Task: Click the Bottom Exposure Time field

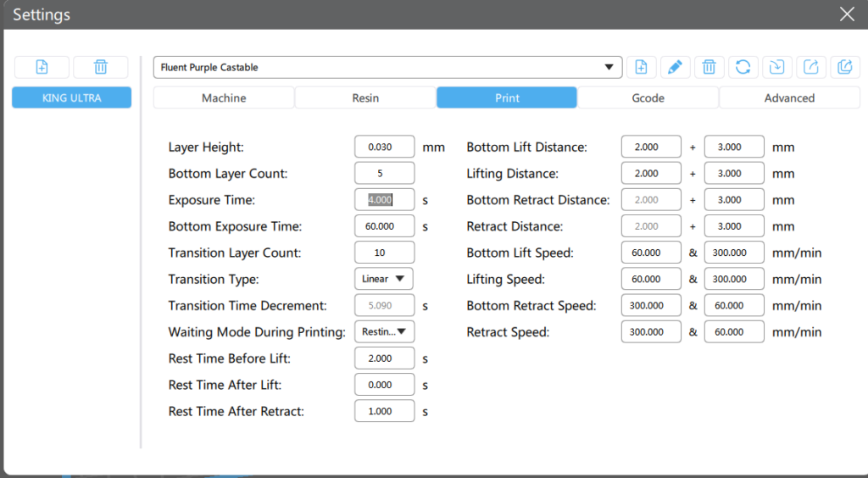Action: [x=384, y=226]
